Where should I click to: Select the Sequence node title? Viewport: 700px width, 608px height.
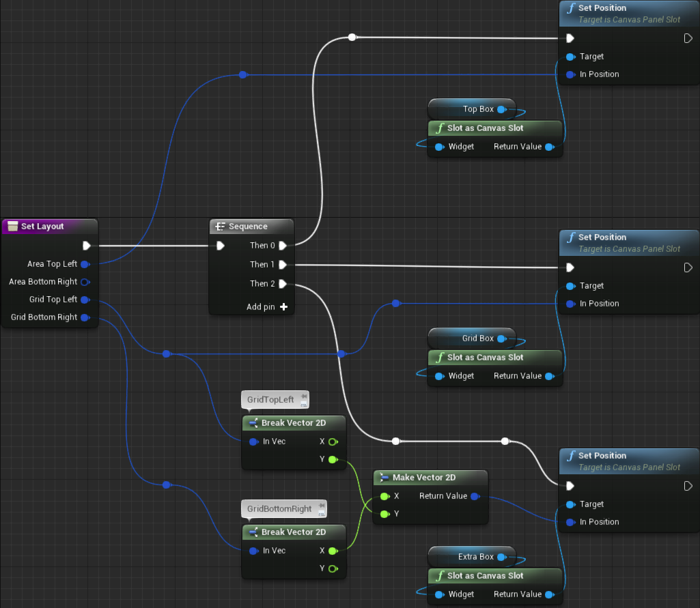point(248,226)
